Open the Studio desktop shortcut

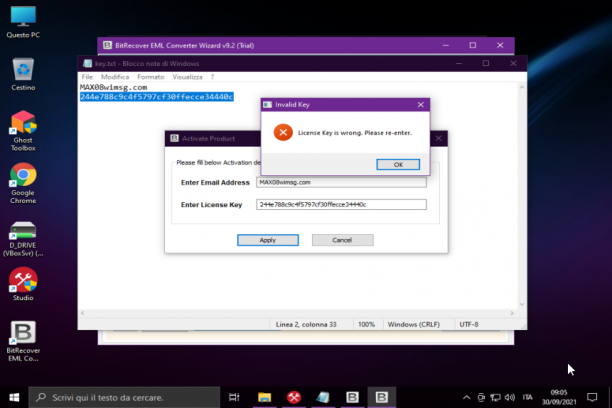[23, 284]
